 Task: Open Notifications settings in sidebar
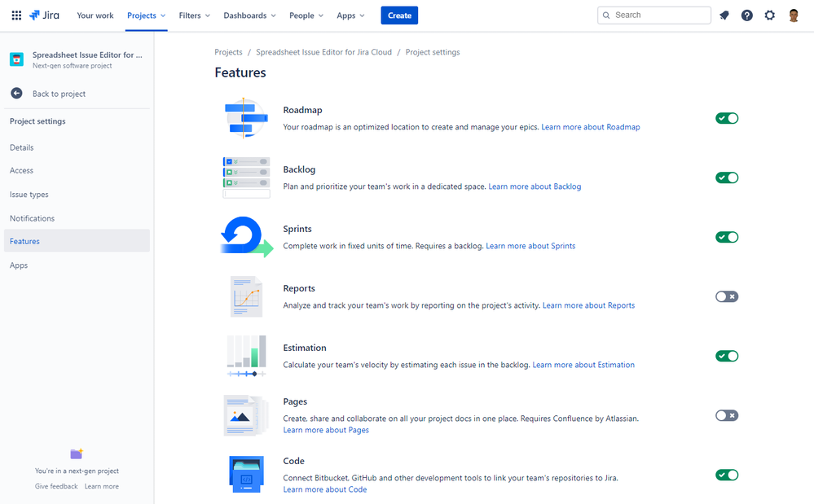point(77,218)
